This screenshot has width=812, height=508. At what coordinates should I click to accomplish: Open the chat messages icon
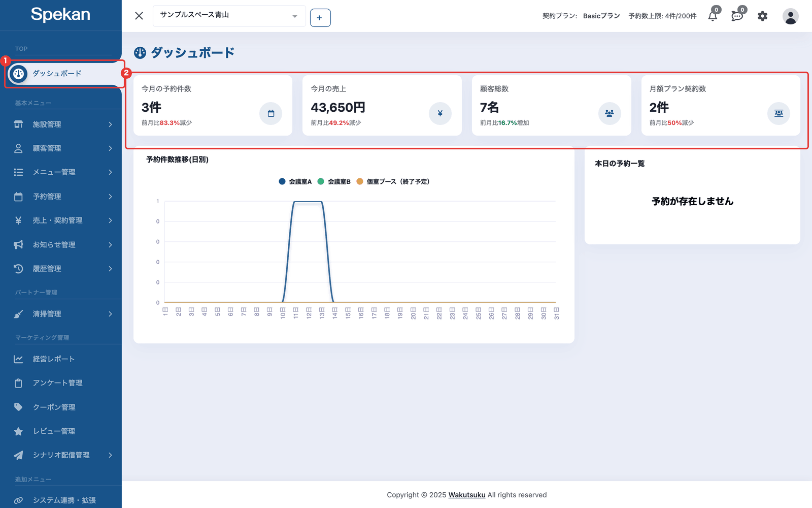(x=737, y=16)
